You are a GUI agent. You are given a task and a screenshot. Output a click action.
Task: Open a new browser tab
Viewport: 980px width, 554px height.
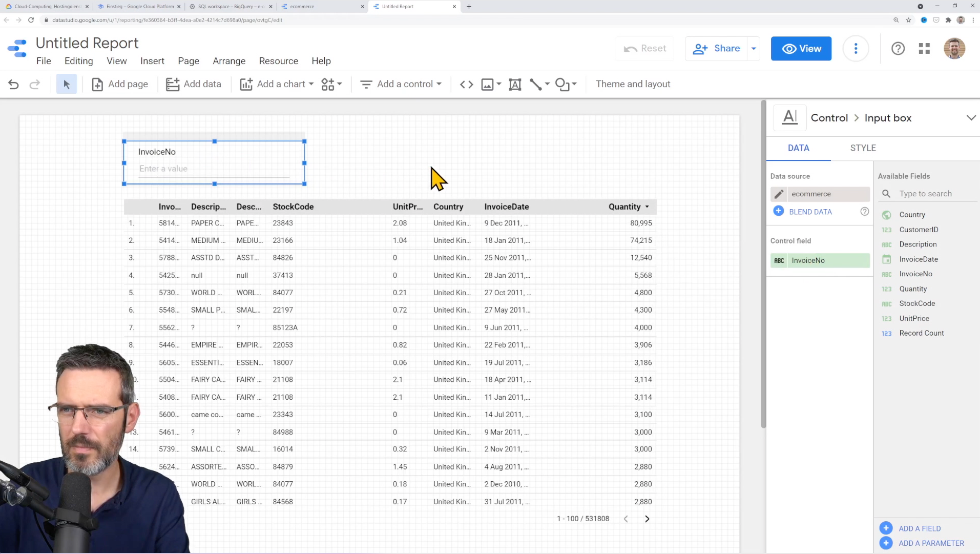469,7
